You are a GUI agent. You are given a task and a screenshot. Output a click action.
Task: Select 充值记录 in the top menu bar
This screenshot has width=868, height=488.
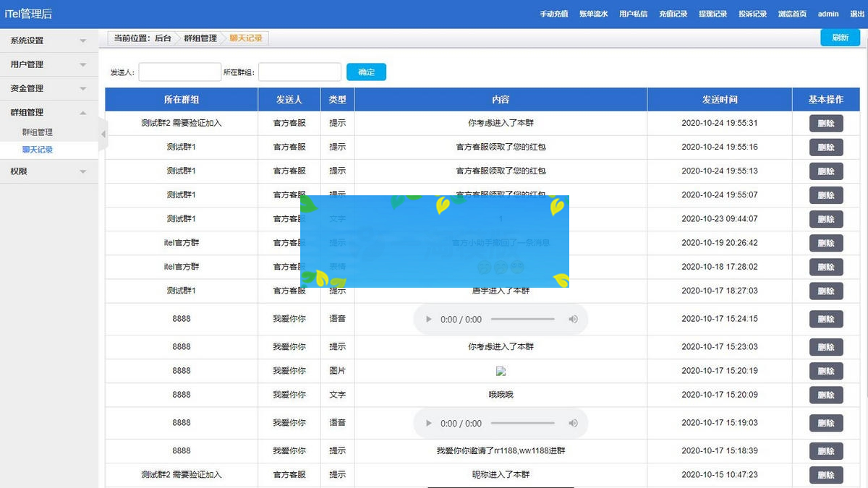[x=673, y=13]
